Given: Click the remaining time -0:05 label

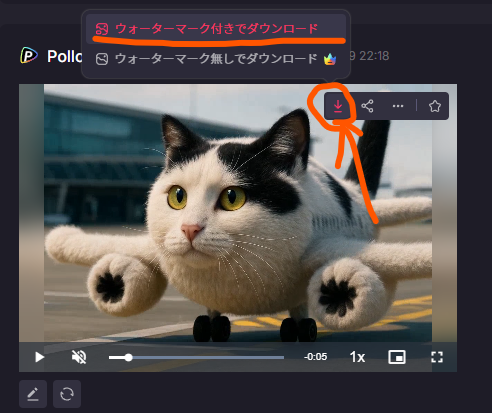Looking at the screenshot, I should point(315,357).
